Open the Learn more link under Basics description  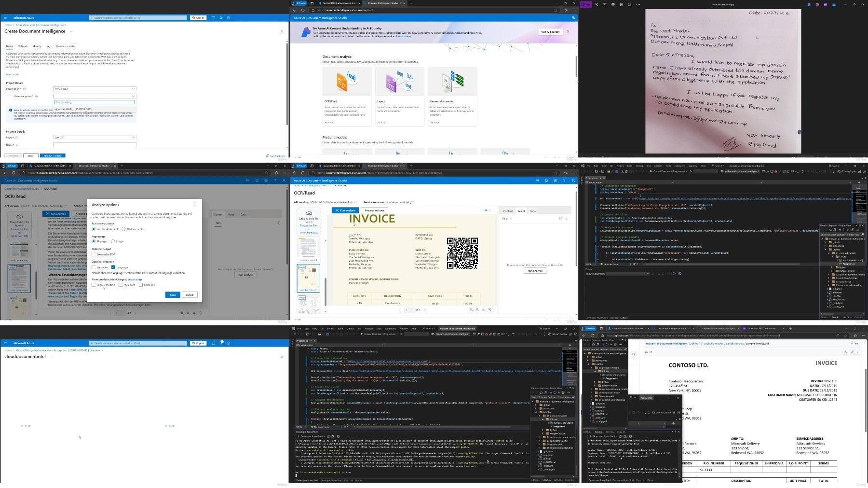[x=12, y=74]
